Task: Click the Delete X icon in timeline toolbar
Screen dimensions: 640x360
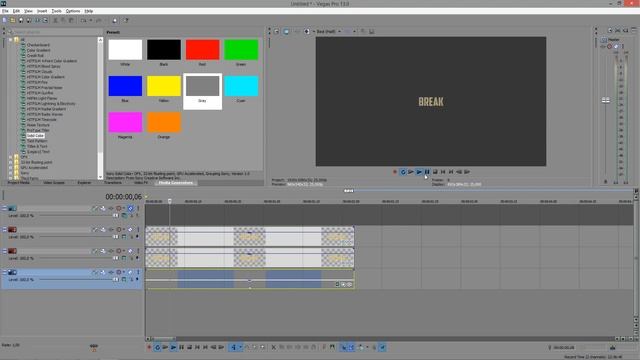Action: (x=273, y=347)
